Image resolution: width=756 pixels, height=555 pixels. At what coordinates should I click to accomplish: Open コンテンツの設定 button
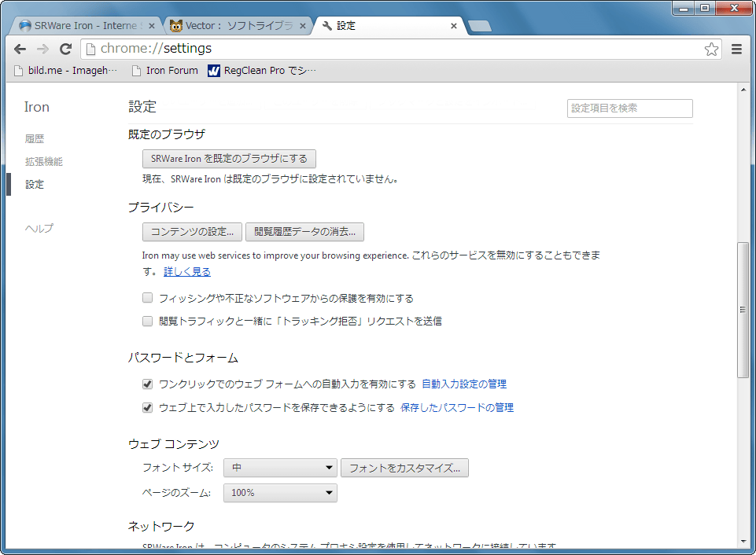pyautogui.click(x=192, y=232)
